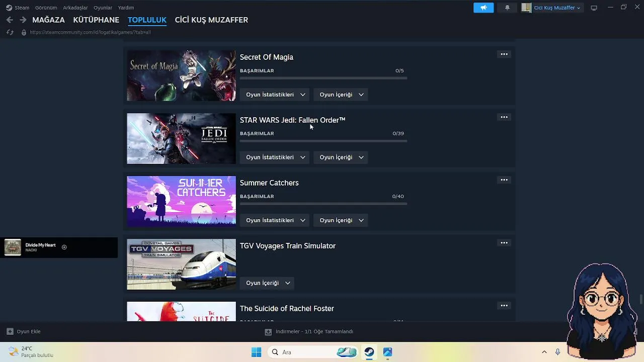Click STAR WARS Jedi achievements progress bar

coord(324,141)
